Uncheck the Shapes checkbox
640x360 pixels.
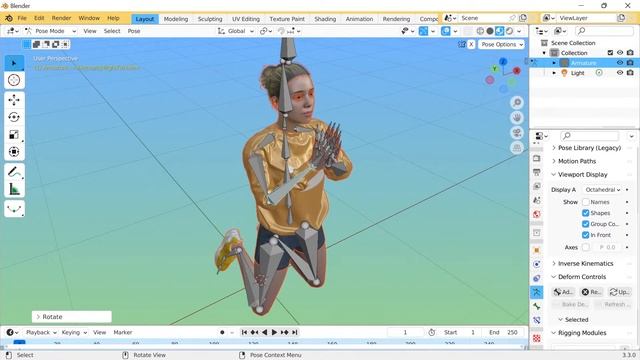[x=586, y=213]
